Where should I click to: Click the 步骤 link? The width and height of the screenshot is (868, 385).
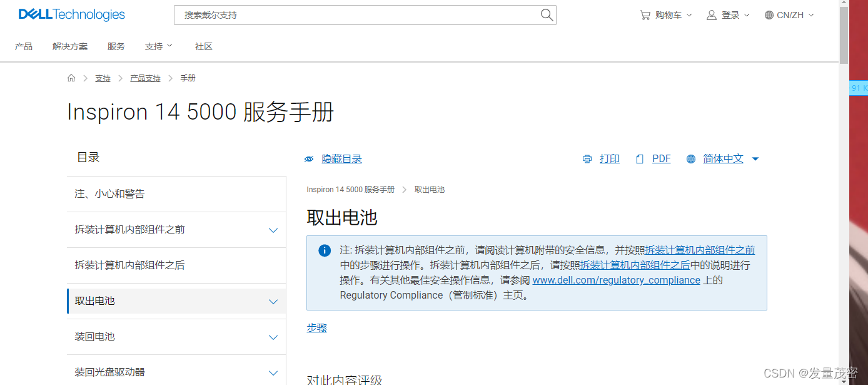[x=316, y=328]
